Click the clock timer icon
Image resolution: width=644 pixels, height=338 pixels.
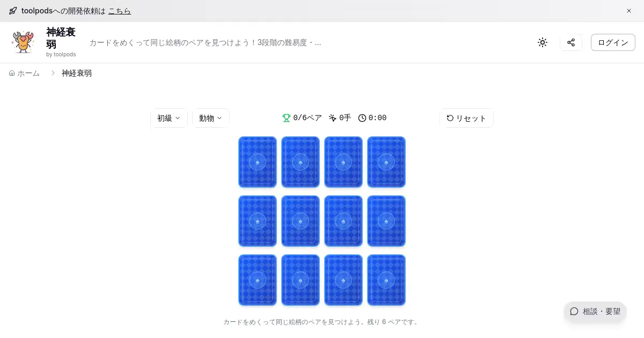(x=362, y=118)
